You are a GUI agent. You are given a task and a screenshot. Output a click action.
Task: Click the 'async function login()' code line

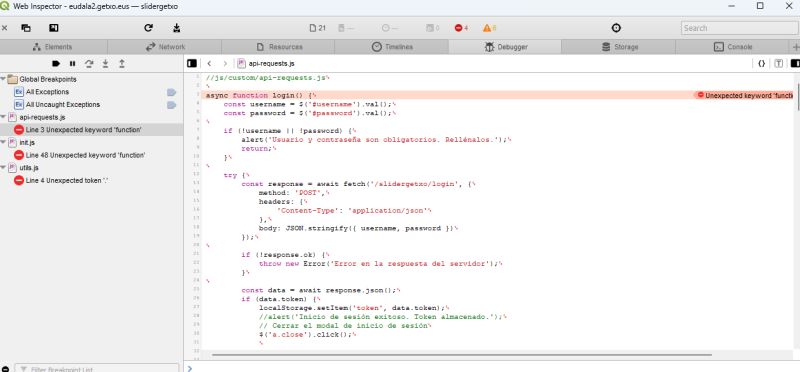261,95
